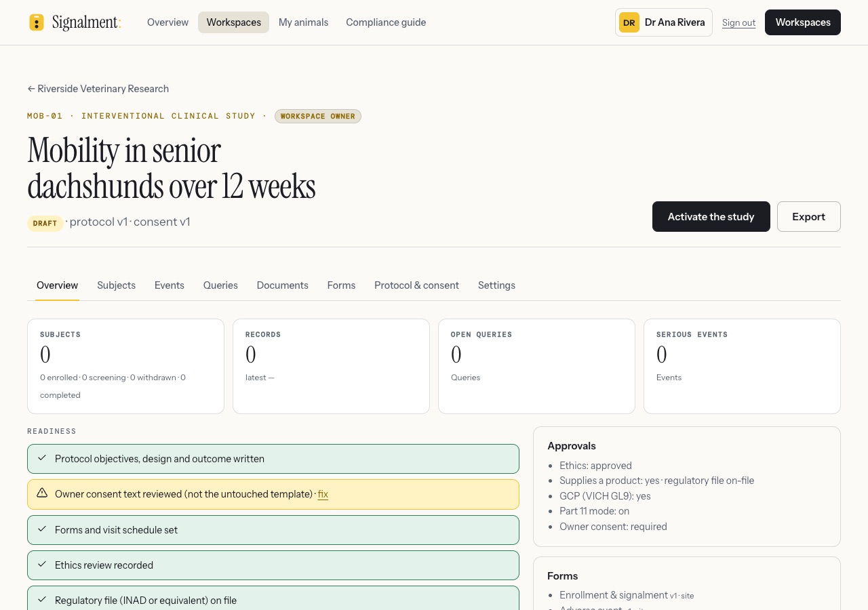Click the checkmark icon for Forms and visit schedule
868x610 pixels.
point(42,529)
